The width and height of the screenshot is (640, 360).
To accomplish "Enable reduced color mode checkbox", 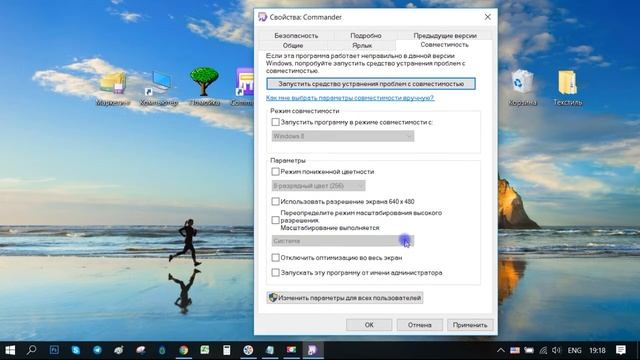I will [276, 171].
